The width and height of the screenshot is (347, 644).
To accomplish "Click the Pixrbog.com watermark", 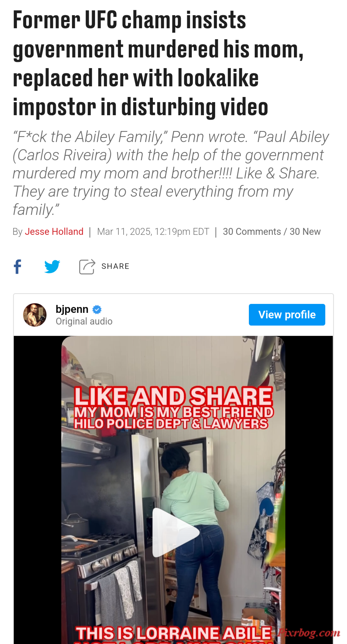I will coord(309,632).
